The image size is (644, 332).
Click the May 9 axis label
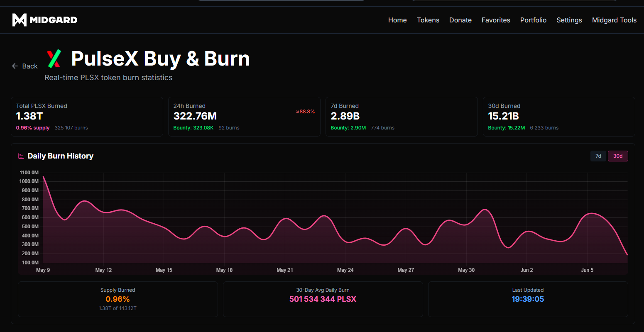point(43,270)
